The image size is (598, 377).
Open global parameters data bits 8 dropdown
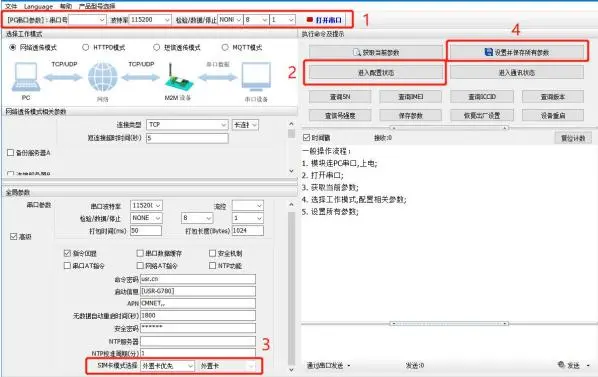(x=197, y=218)
